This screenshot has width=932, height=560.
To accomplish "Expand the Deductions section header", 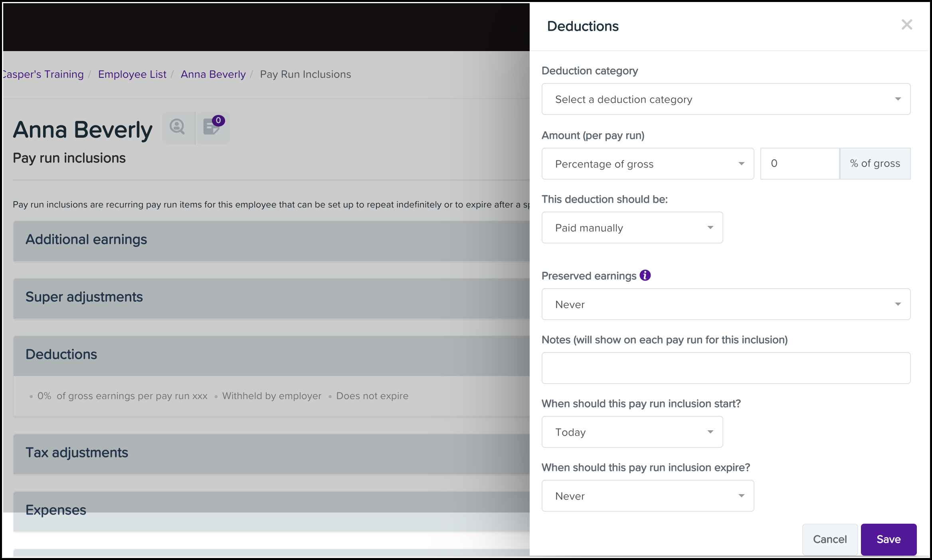I will pos(271,356).
